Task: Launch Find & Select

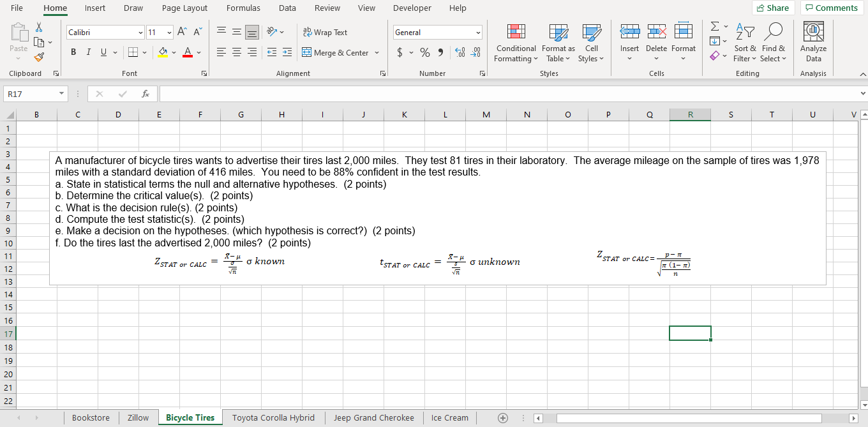Action: pos(773,43)
